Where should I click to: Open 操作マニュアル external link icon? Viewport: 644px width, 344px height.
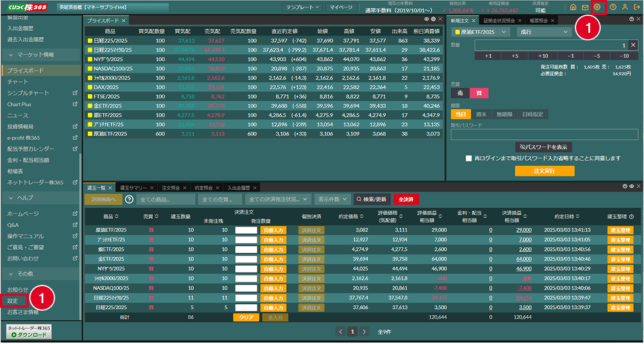tap(75, 236)
